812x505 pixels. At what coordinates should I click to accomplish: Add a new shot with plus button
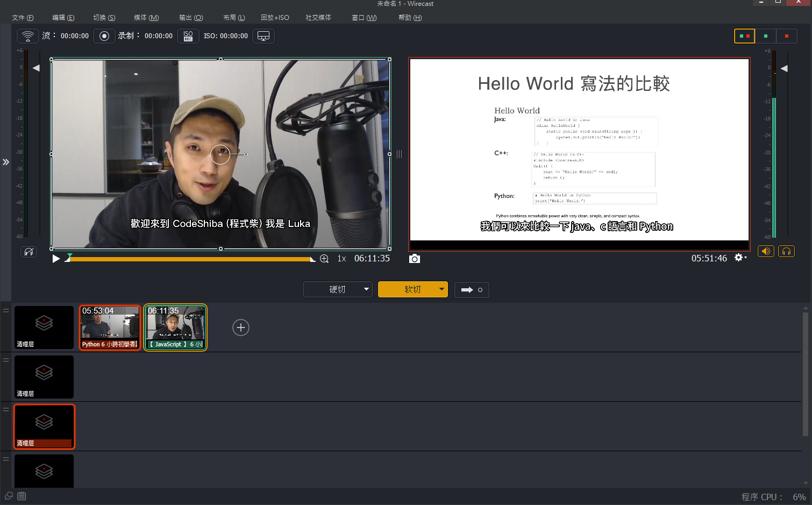point(241,328)
